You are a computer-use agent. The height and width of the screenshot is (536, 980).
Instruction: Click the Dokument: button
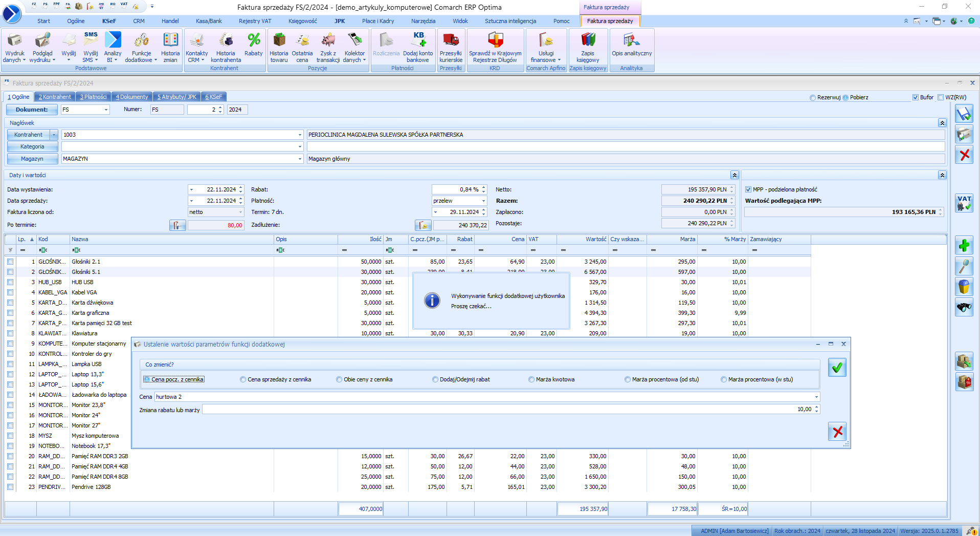coord(32,110)
